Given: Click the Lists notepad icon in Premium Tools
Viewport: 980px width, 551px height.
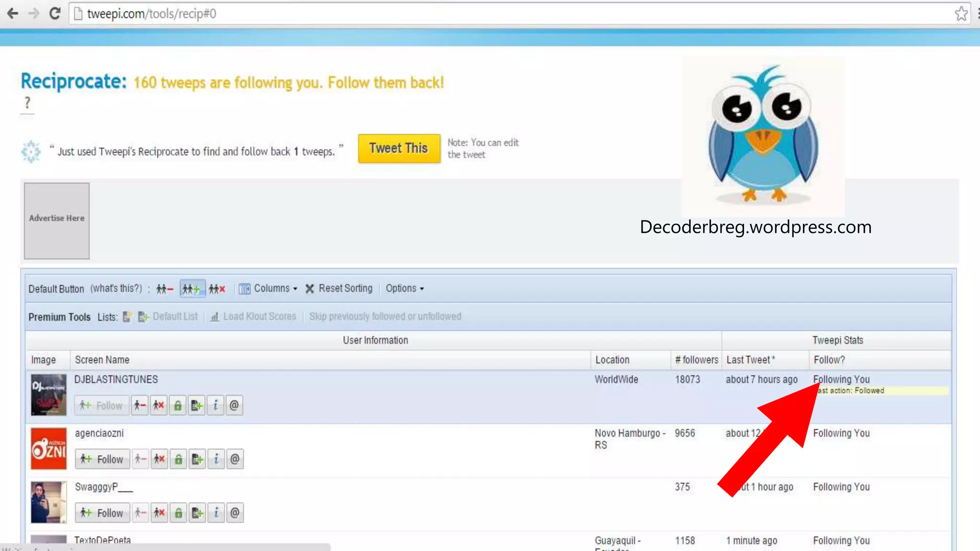Looking at the screenshot, I should [x=127, y=317].
